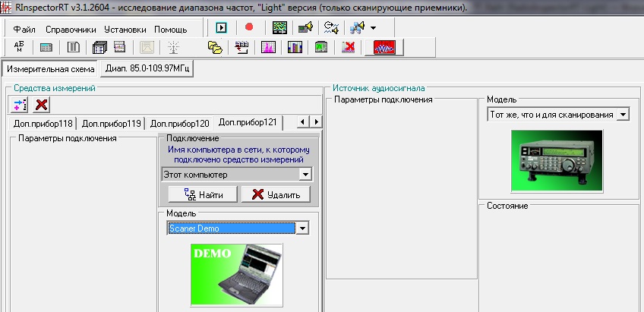Image resolution: width=644 pixels, height=312 pixels.
Task: Click the colored bar chart icon
Action: coord(295,47)
